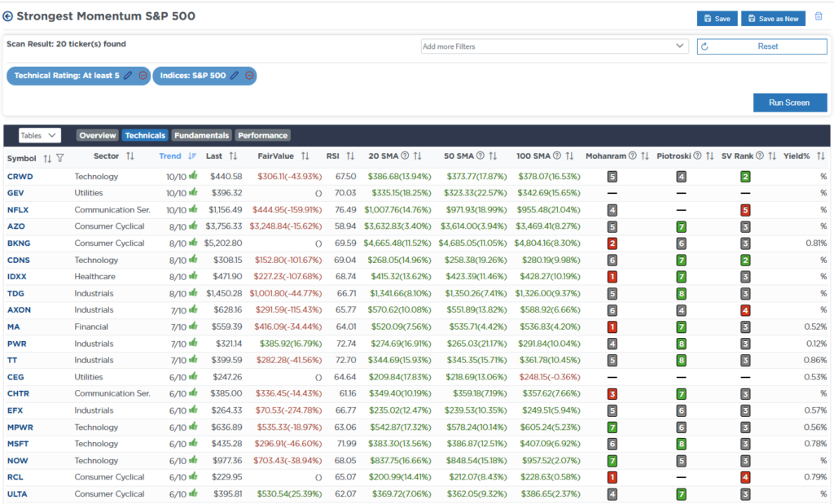Sort by 100 SMA column arrows
This screenshot has width=834, height=504.
click(569, 156)
